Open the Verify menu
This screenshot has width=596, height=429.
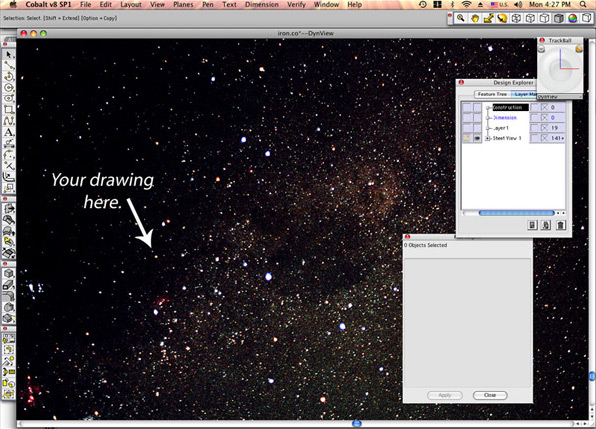point(296,5)
